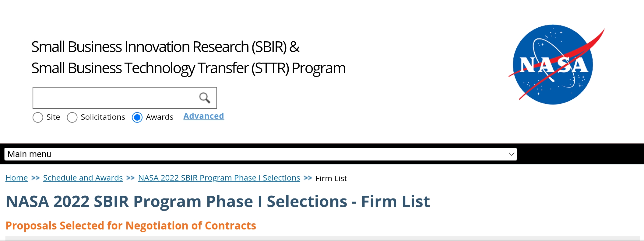Click the Firm List breadcrumb text

[331, 178]
